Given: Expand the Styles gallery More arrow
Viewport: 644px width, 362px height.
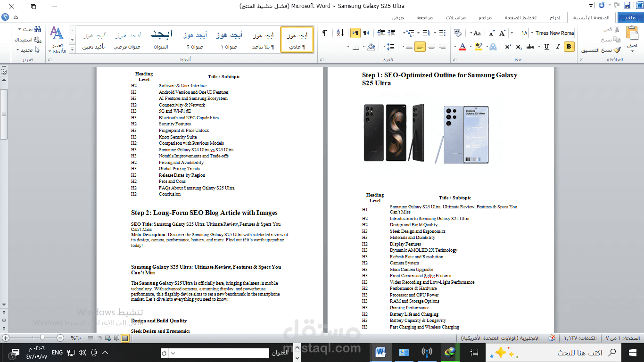Looking at the screenshot, I should [x=72, y=49].
